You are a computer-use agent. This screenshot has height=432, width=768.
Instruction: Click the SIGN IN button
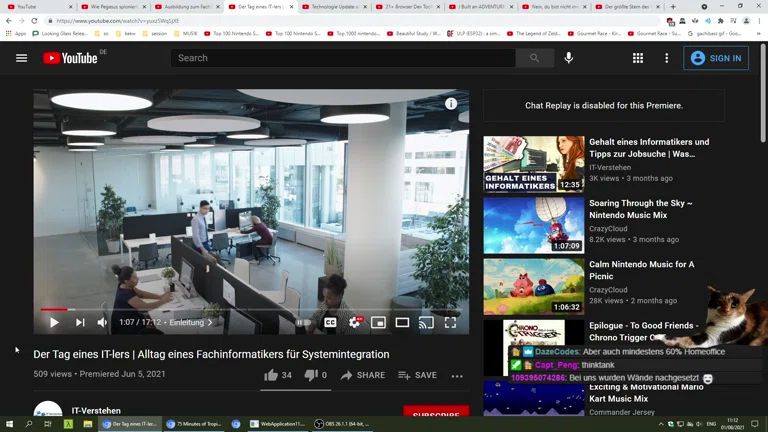(x=716, y=58)
